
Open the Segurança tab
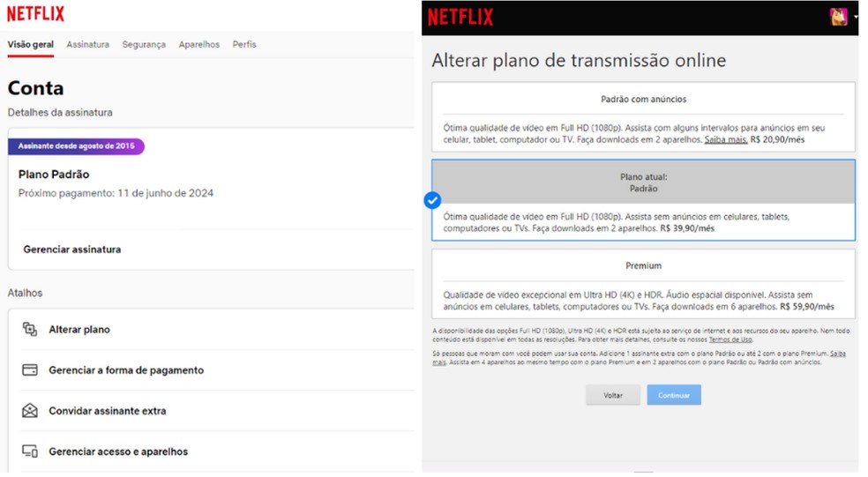[144, 44]
